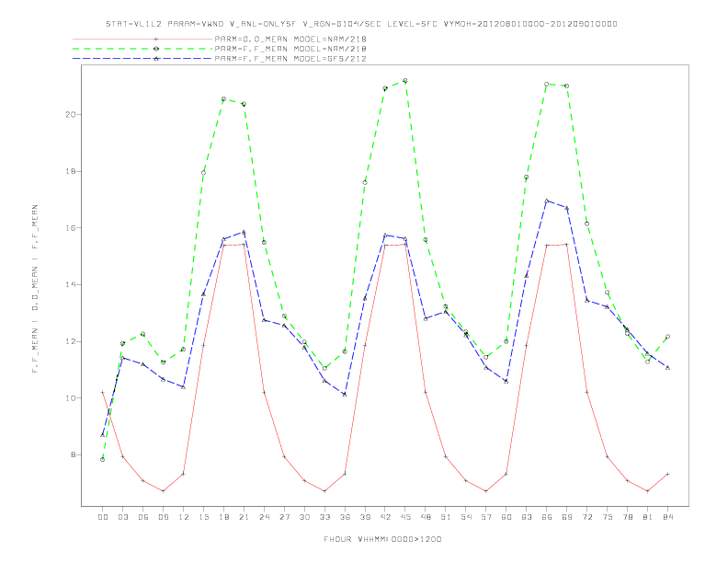This screenshot has height=563, width=728.
Task: Click red plus data point at hour 84
Action: click(x=667, y=474)
